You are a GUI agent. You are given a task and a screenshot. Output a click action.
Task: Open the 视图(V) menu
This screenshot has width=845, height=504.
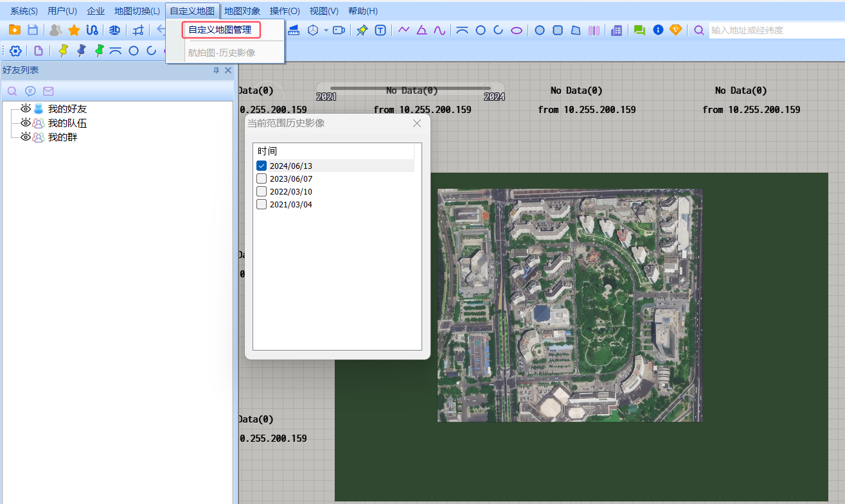pyautogui.click(x=324, y=11)
